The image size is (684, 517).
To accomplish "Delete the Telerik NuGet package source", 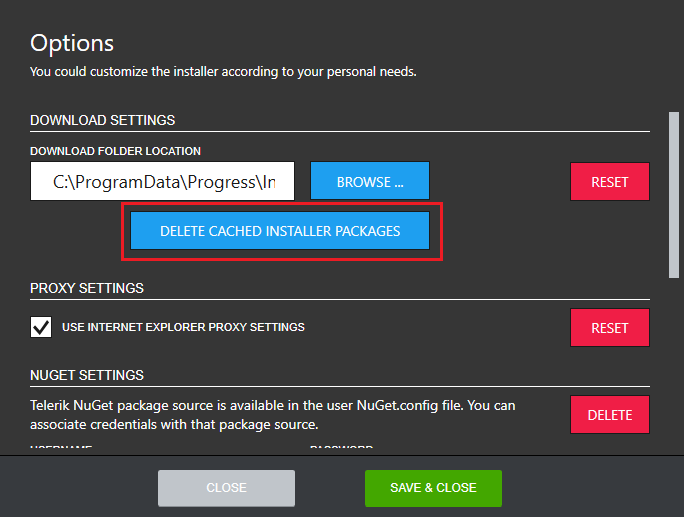I will coord(609,415).
